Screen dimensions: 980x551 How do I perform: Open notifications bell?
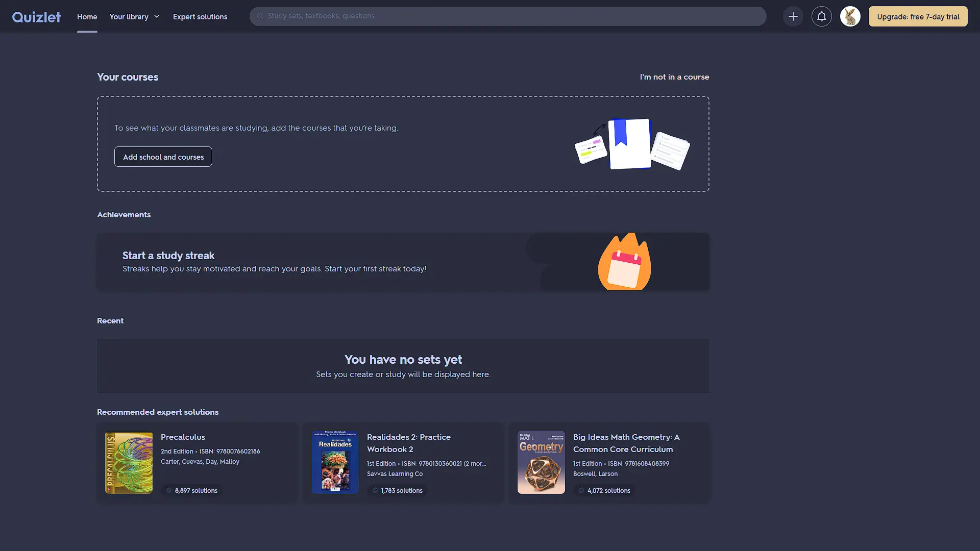[821, 16]
